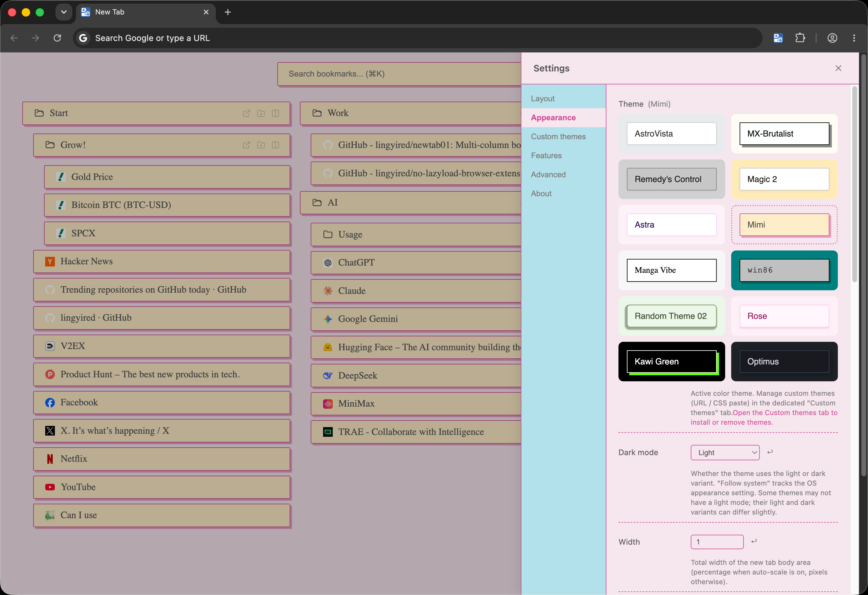The image size is (868, 595).
Task: Click the Product Hunt P icon
Action: (x=50, y=374)
